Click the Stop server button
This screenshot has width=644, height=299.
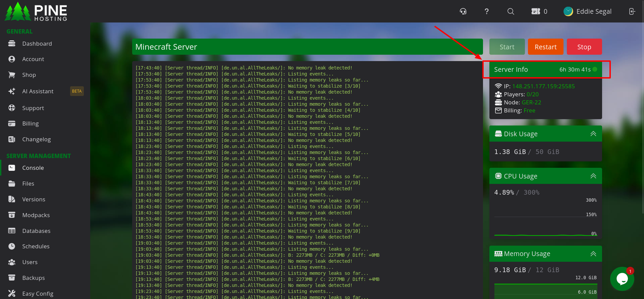(584, 47)
